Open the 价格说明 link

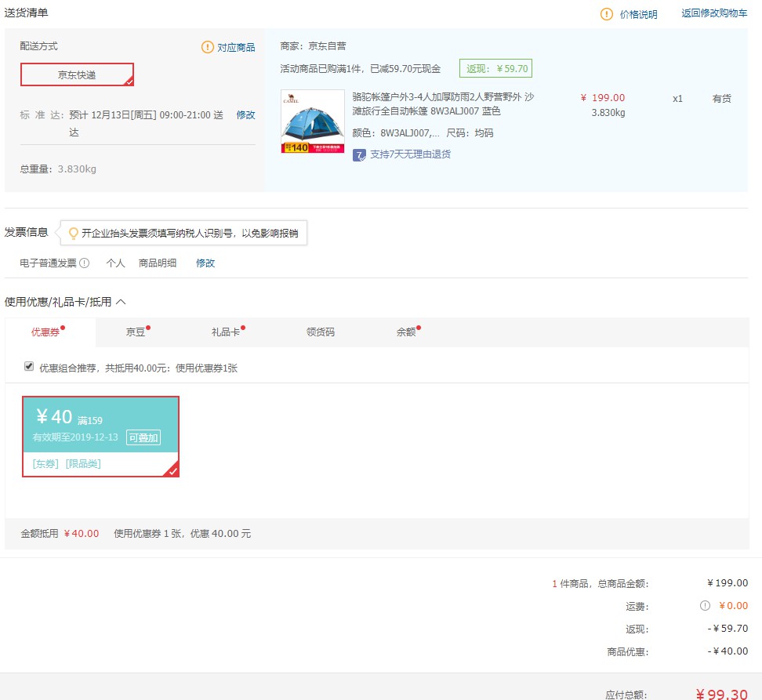639,15
